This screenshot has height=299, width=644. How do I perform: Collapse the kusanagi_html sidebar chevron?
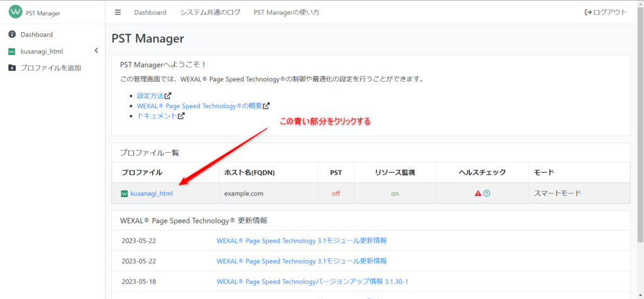96,51
